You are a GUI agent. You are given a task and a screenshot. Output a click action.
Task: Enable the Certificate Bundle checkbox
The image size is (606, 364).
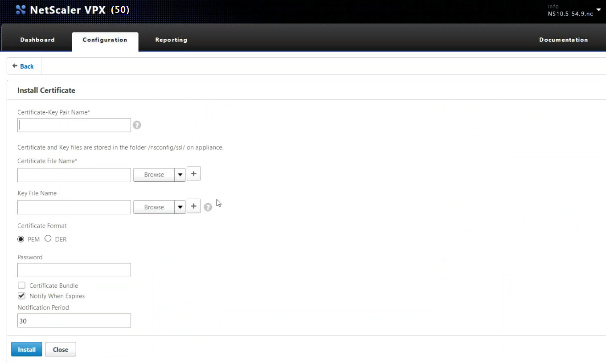(x=21, y=285)
